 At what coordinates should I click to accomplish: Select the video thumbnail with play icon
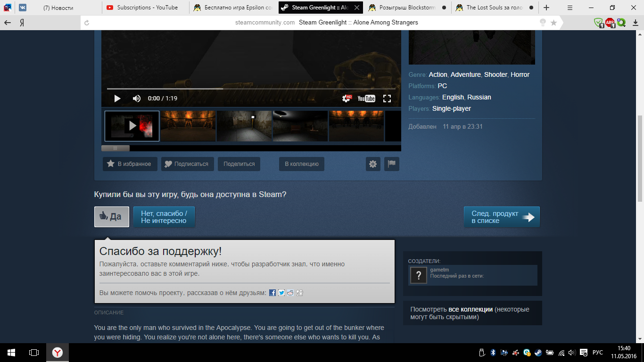(x=132, y=126)
